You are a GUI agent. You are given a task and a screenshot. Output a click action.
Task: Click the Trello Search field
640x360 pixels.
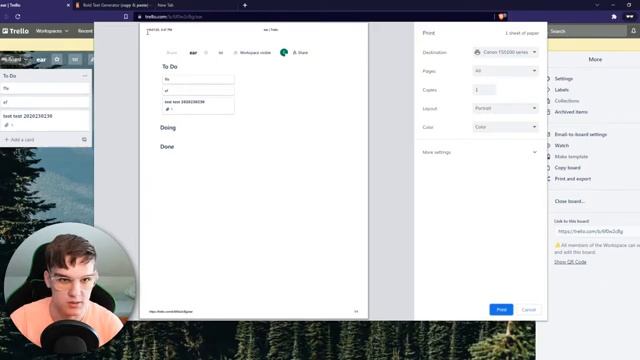[586, 31]
